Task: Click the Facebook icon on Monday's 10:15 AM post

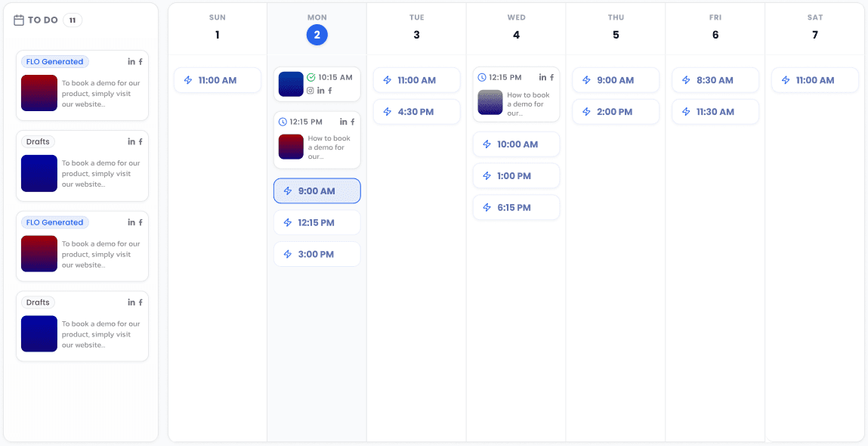Action: (x=330, y=90)
